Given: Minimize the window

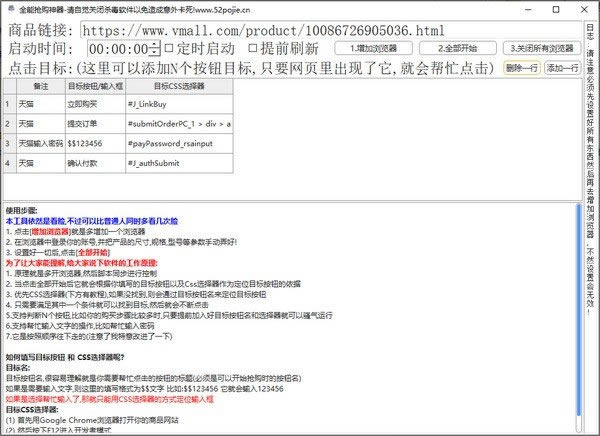Looking at the screenshot, I should click(529, 10).
